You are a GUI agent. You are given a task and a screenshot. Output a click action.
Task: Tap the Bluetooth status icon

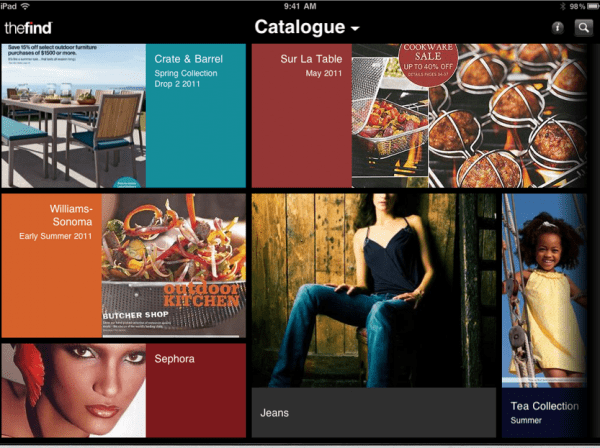563,6
